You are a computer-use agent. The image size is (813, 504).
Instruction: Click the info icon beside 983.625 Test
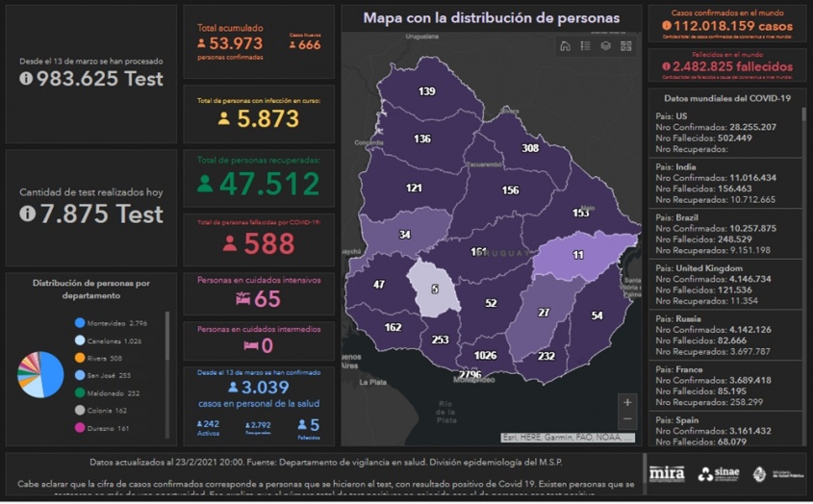pos(26,79)
